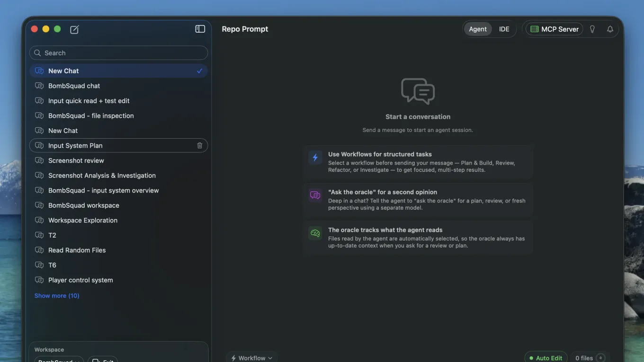This screenshot has height=362, width=644.
Task: Open the Workflow dropdown
Action: (x=251, y=358)
